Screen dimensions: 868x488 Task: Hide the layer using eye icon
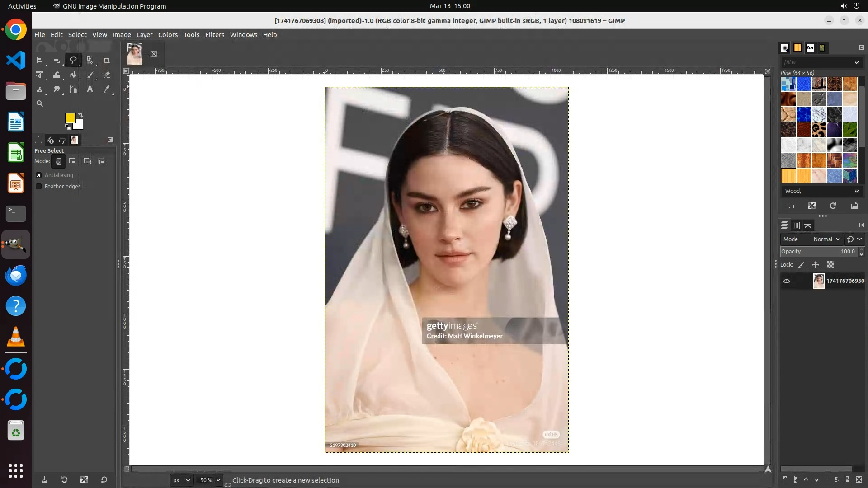point(787,281)
